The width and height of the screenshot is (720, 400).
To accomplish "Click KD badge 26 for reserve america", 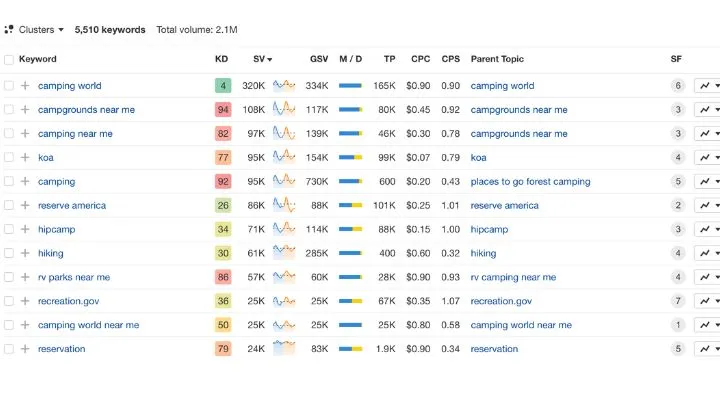I will coord(223,205).
